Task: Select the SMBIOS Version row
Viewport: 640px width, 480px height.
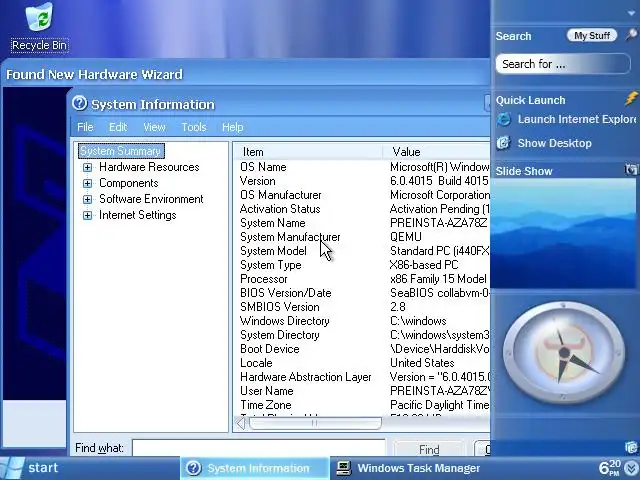Action: pyautogui.click(x=364, y=307)
